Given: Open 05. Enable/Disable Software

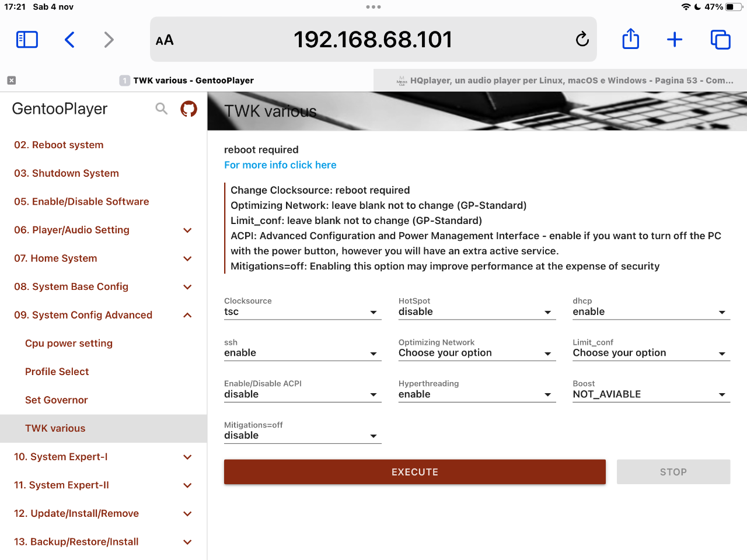Looking at the screenshot, I should (x=82, y=202).
